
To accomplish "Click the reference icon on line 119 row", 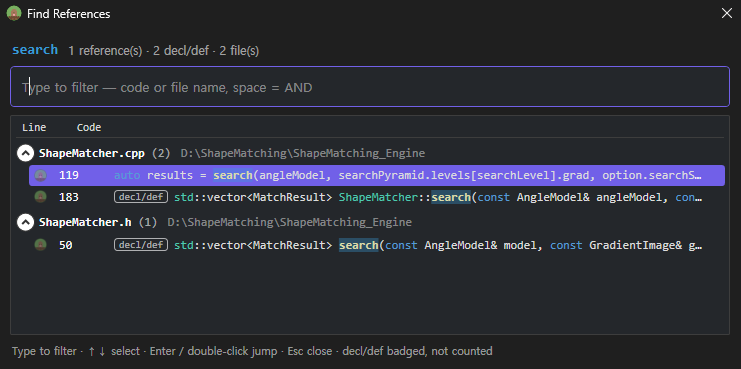I will (41, 175).
